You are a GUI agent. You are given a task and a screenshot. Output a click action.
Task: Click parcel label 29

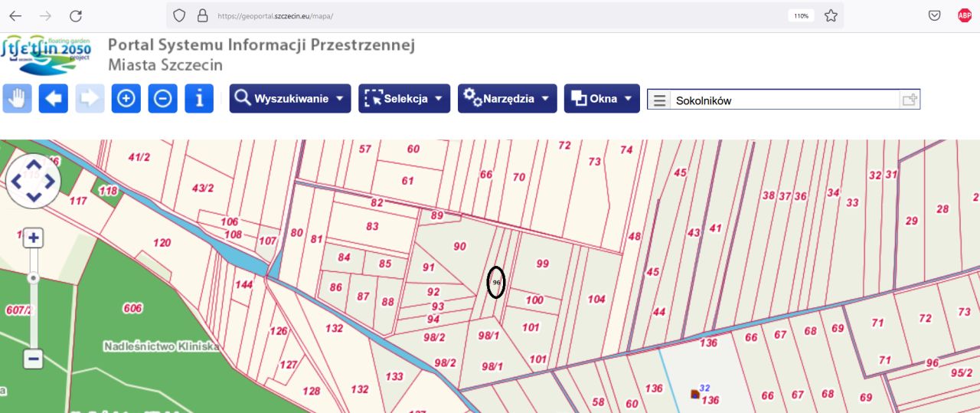coord(911,221)
